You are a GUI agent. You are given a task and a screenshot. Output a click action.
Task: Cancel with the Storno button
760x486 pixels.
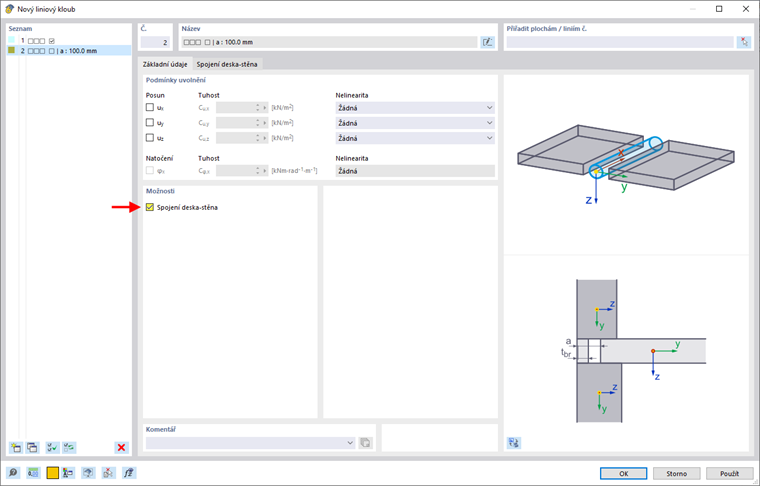pos(677,473)
